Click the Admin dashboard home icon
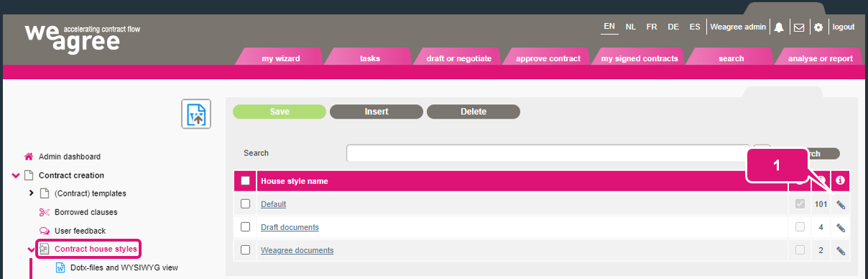Viewport: 868px width, 279px height. [29, 156]
